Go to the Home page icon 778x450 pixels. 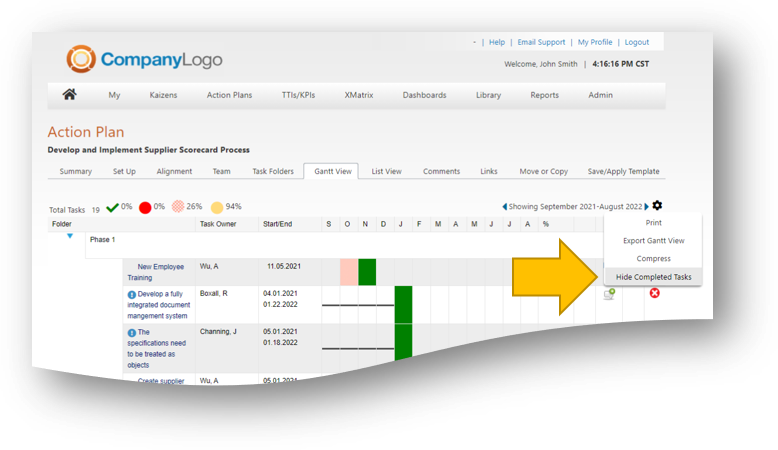pos(69,94)
